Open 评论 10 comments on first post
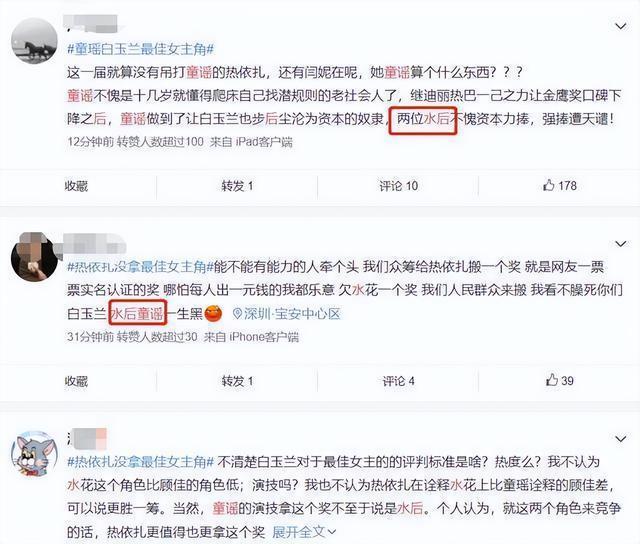The image size is (640, 544). [398, 186]
